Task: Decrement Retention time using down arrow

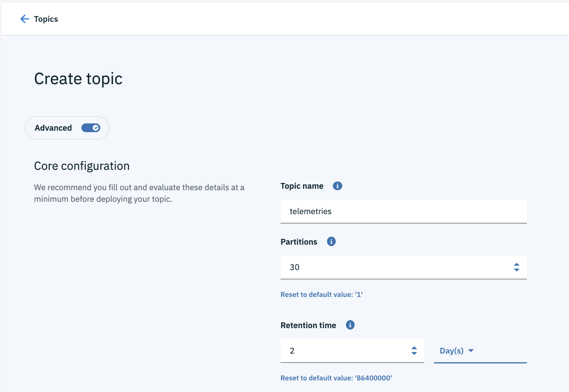Action: (414, 354)
